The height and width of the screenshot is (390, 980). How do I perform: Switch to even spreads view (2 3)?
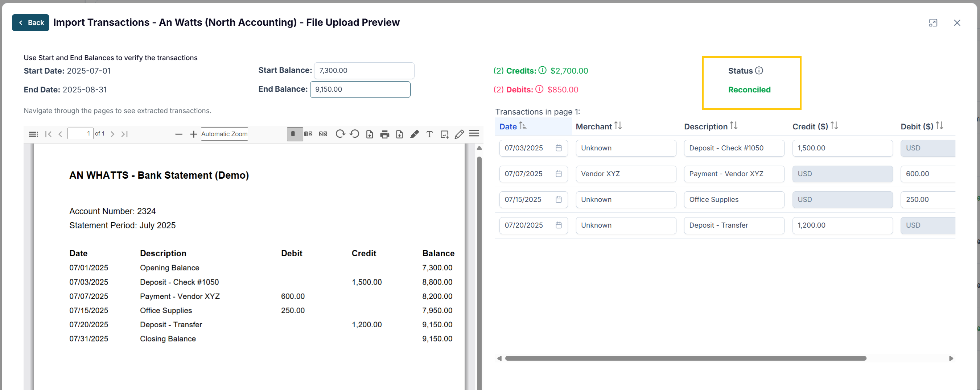click(x=323, y=134)
